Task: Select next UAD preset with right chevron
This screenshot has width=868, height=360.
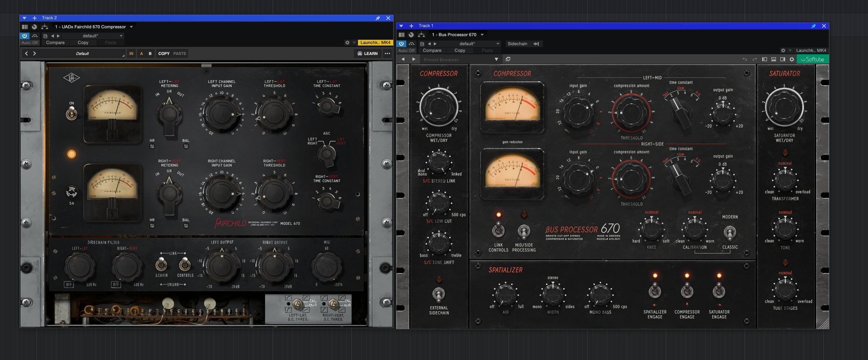Action: 35,53
